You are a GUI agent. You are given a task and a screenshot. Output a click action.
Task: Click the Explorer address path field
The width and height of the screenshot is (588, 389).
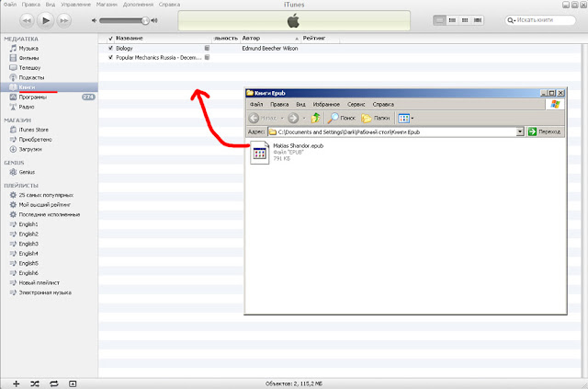tap(396, 132)
